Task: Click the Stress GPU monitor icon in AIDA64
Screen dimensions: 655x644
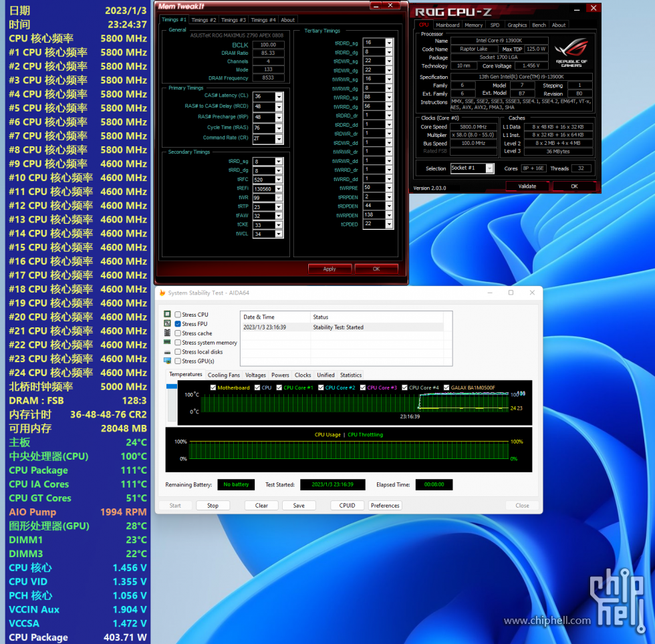Action: [x=167, y=361]
